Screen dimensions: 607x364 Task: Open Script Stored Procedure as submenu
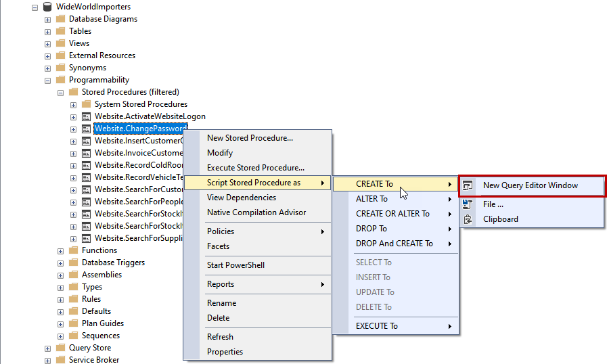pos(257,183)
